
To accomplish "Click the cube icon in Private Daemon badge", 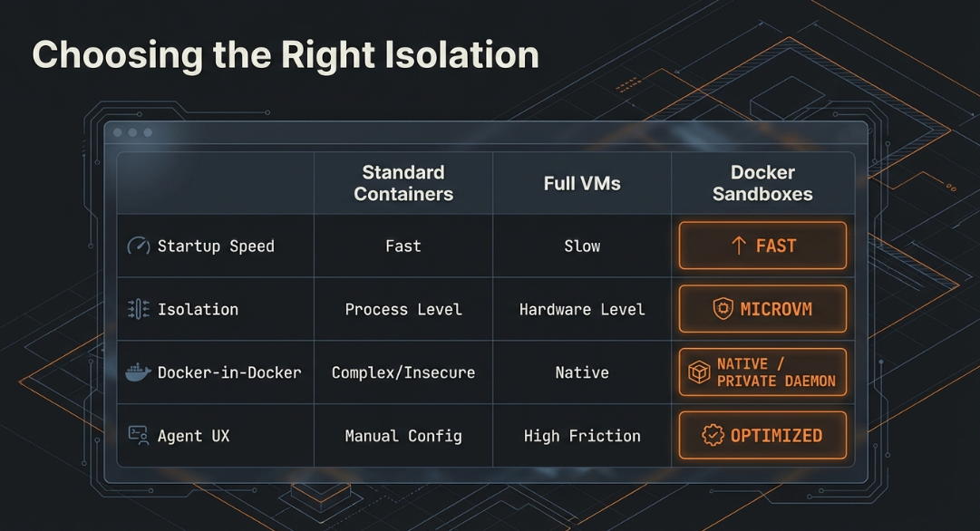I will tap(699, 372).
